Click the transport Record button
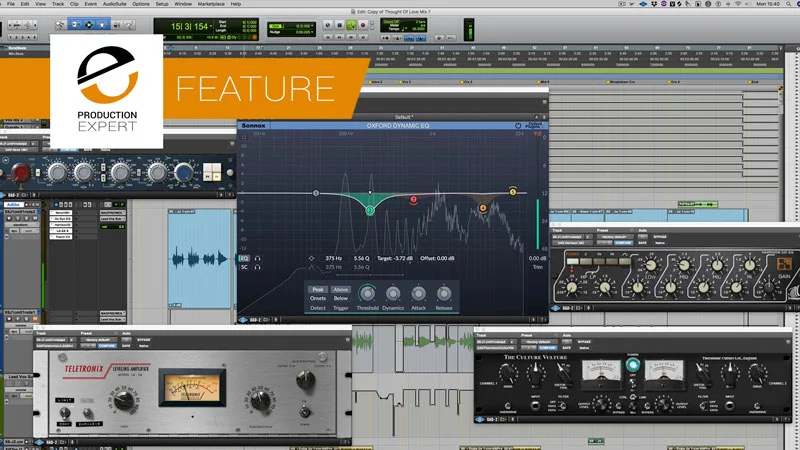This screenshot has height=450, width=800. coord(363,24)
